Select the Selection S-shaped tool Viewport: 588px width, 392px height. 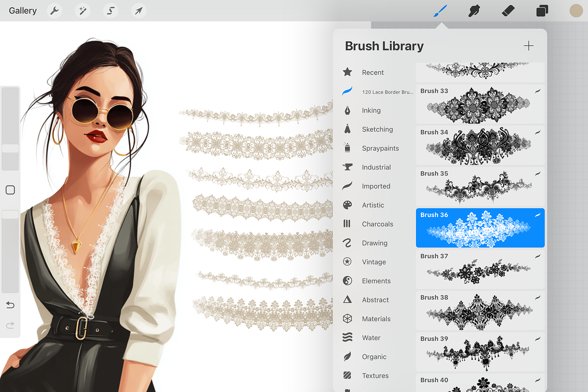(x=111, y=11)
